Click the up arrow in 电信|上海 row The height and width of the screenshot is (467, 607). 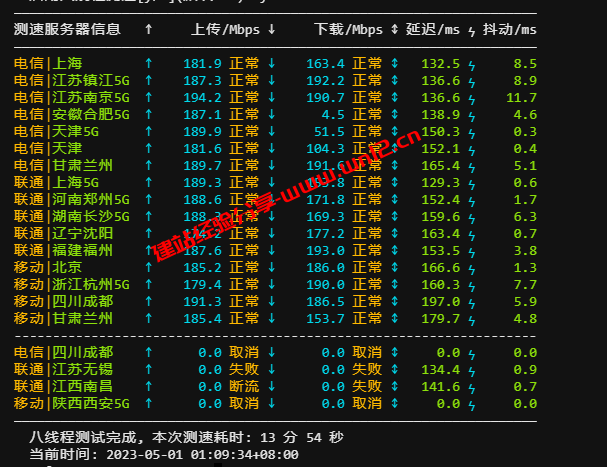(149, 64)
